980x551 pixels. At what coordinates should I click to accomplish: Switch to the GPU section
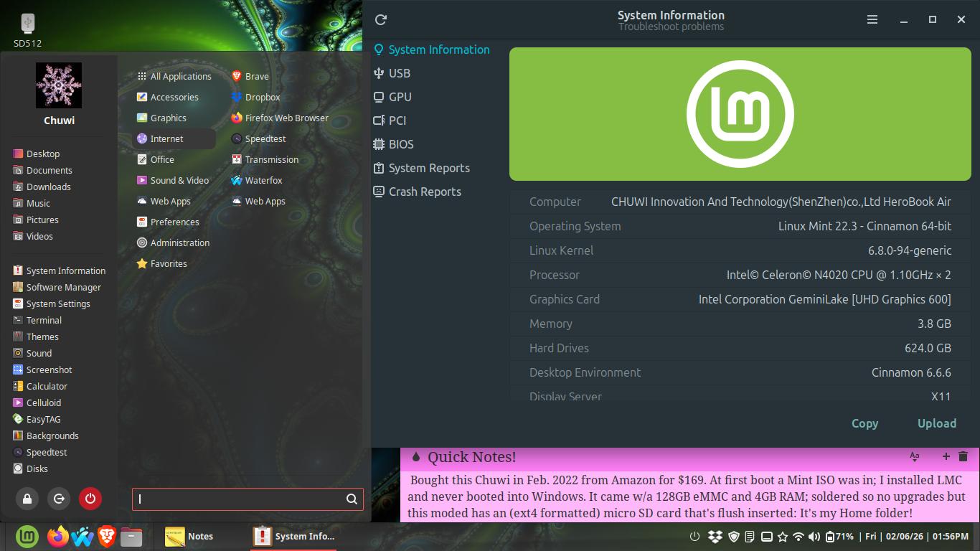pos(400,97)
